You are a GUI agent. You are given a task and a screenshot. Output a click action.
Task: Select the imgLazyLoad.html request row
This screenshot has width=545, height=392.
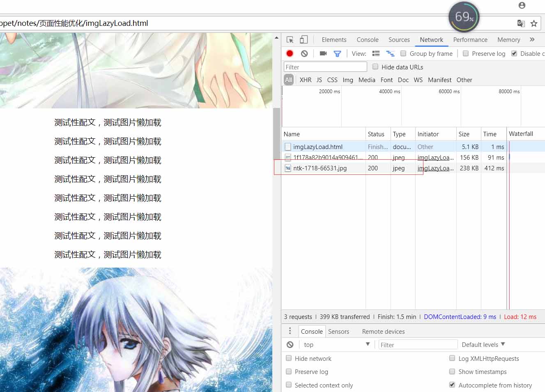point(413,147)
